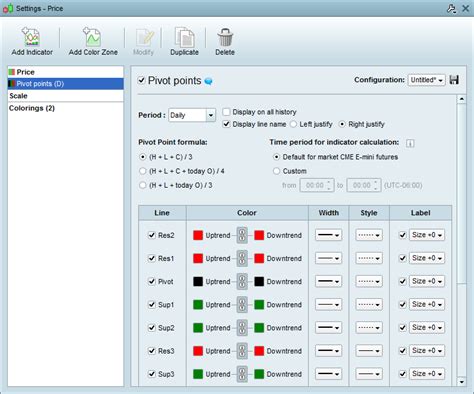Click the scrollbar down arrow in settings panel
474x394 pixels.
coord(462,382)
